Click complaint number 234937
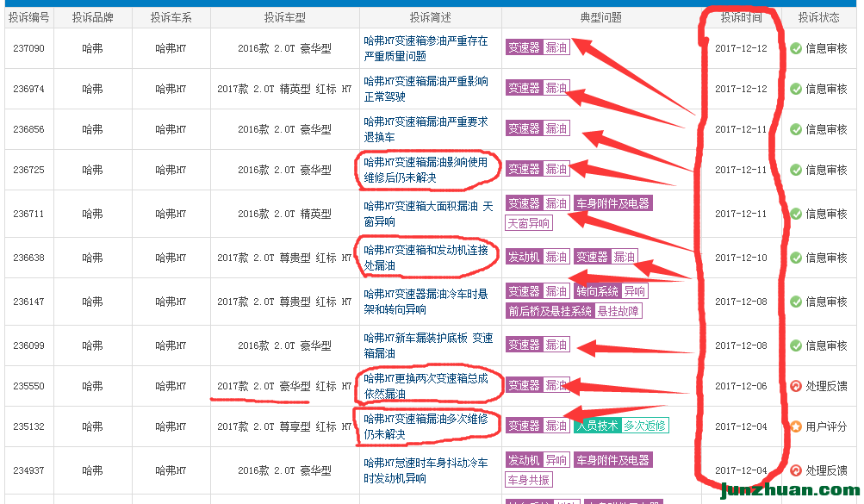This screenshot has height=504, width=864. (28, 470)
